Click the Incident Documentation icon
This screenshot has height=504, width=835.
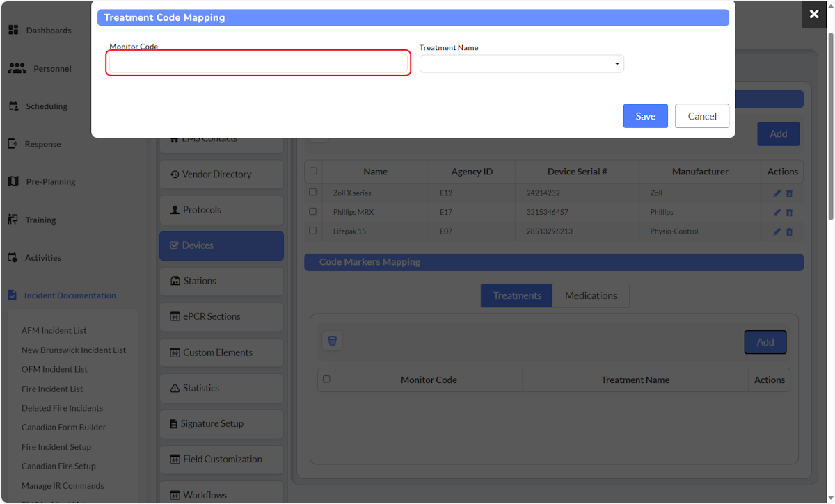coord(13,295)
